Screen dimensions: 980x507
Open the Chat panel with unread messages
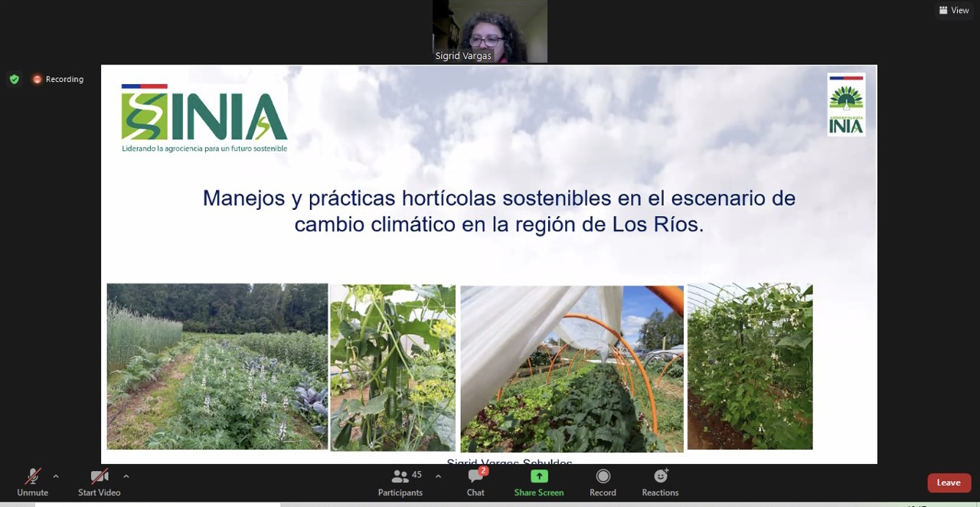click(x=475, y=482)
